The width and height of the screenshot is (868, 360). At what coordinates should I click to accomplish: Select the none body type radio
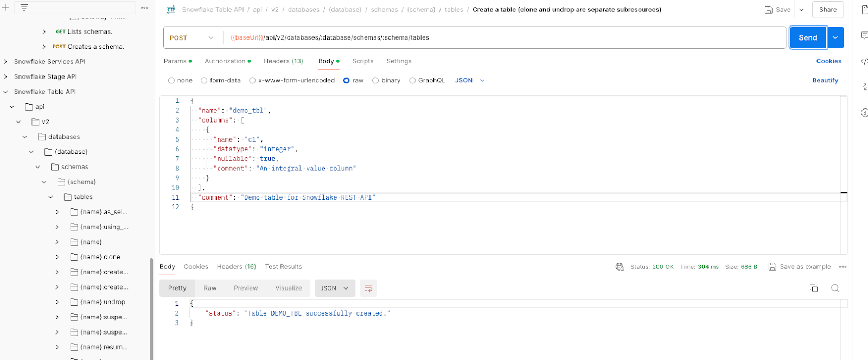(171, 81)
